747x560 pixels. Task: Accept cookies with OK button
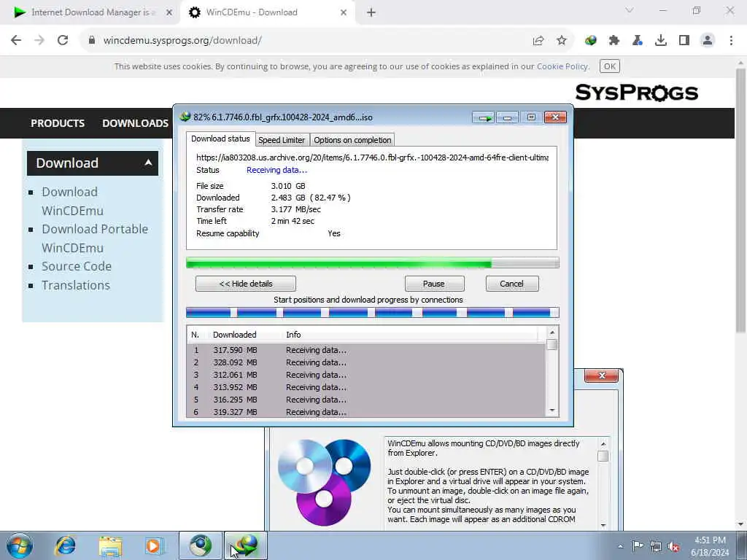tap(610, 66)
